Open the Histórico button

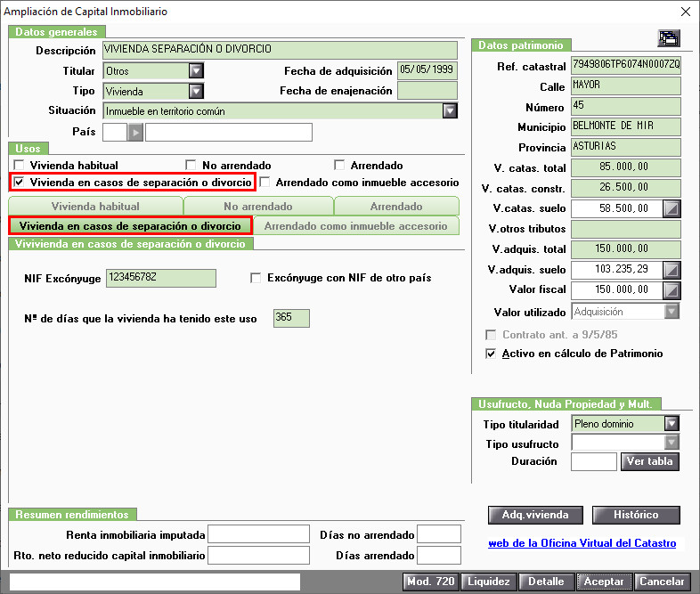click(x=636, y=515)
